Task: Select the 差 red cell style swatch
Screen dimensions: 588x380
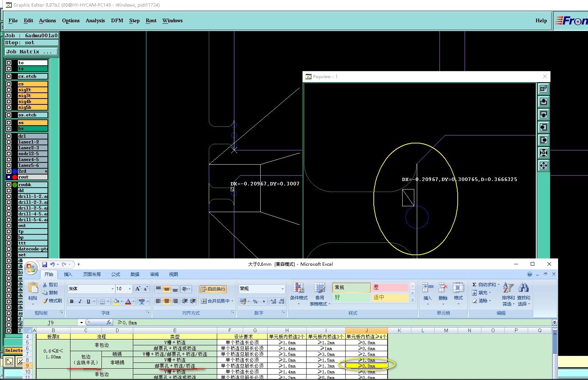Action: click(389, 288)
